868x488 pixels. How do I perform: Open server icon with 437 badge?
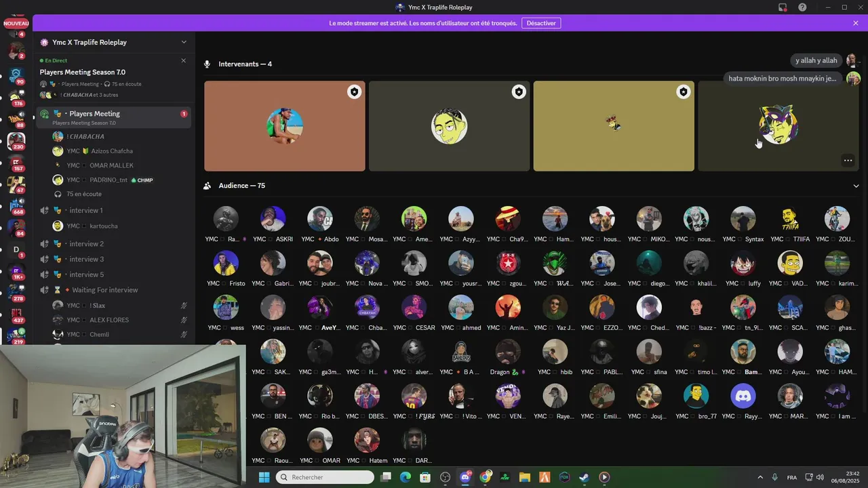tap(16, 314)
